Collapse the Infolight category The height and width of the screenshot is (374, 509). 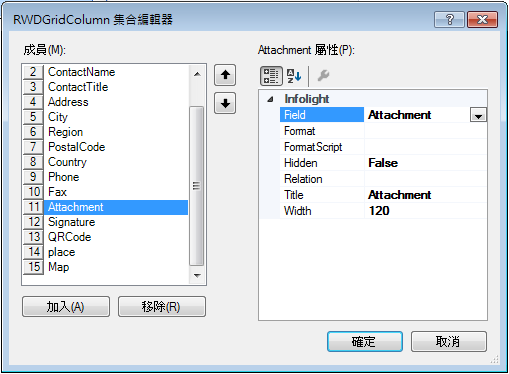pyautogui.click(x=270, y=99)
